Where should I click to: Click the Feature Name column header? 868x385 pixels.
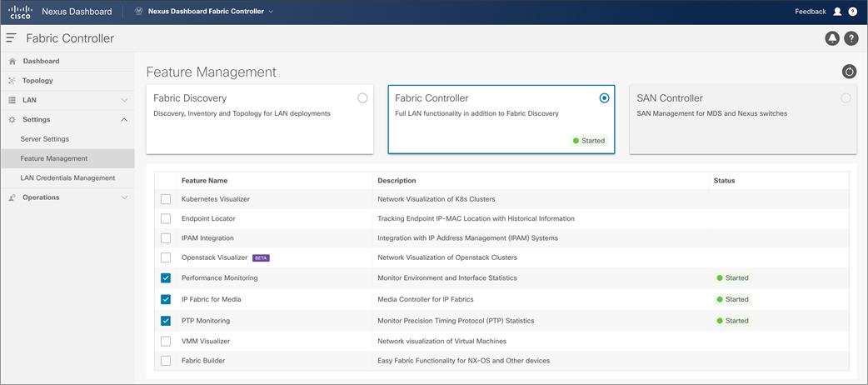[204, 181]
